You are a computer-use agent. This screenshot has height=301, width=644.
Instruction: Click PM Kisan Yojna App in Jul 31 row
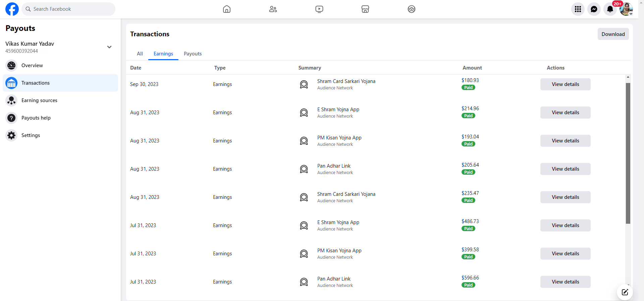tap(339, 251)
